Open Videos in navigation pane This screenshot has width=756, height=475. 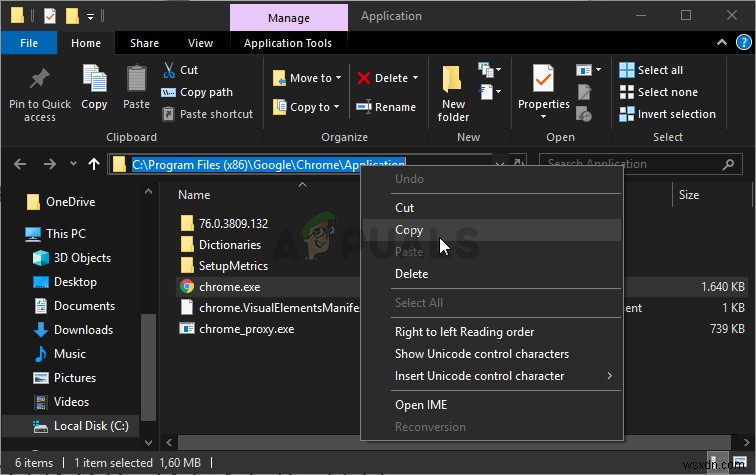(61, 402)
